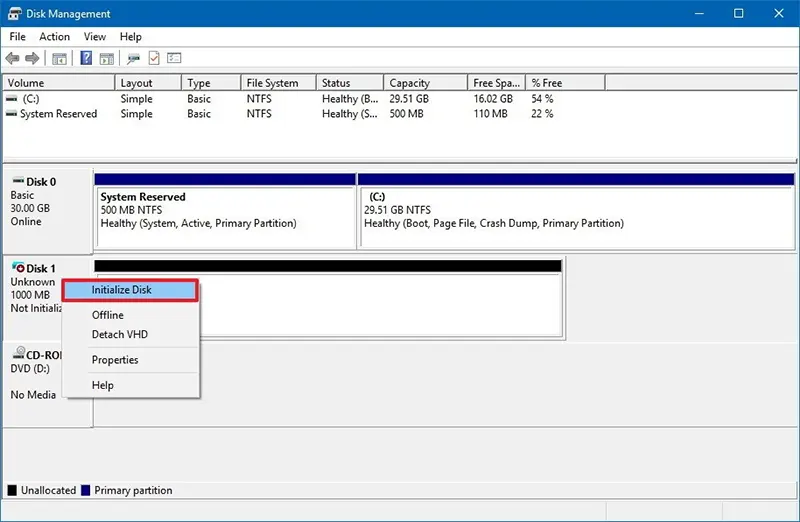Click the System Reserved volume icon
This screenshot has width=800, height=522.
pyautogui.click(x=11, y=114)
